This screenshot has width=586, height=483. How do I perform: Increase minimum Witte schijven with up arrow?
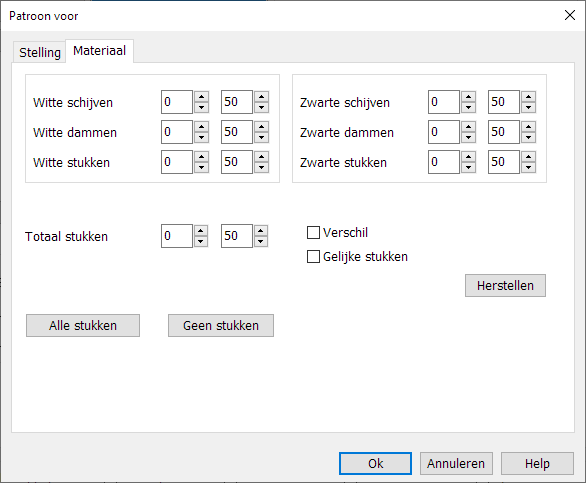click(x=201, y=96)
